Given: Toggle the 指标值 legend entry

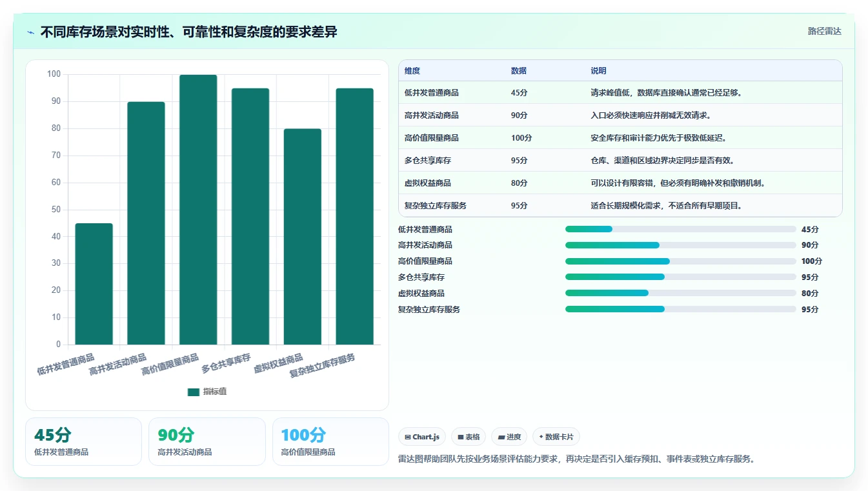Looking at the screenshot, I should (x=207, y=392).
